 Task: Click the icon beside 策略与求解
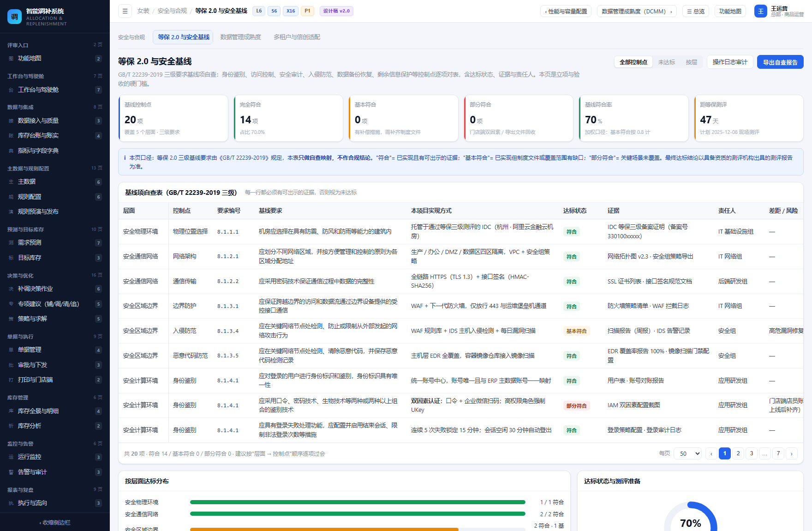tap(11, 319)
